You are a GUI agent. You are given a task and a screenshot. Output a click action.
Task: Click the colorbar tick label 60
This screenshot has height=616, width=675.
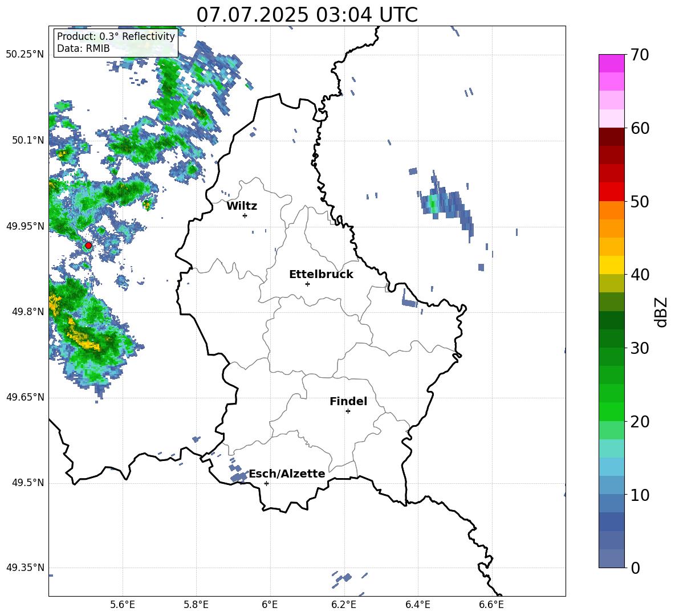pyautogui.click(x=640, y=128)
